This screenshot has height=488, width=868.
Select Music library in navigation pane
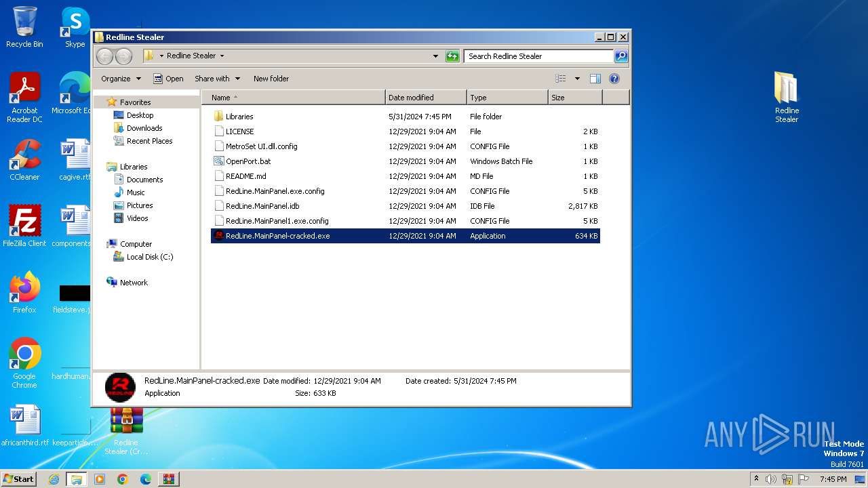tap(136, 192)
